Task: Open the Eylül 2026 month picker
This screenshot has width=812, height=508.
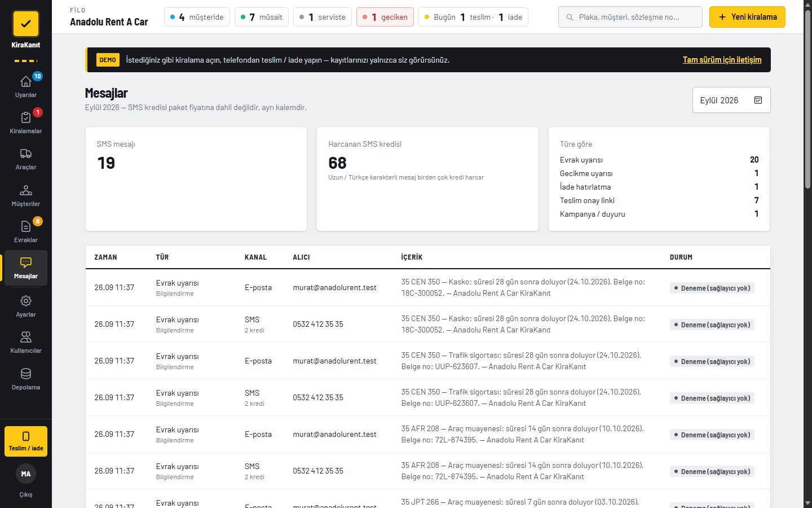Action: click(x=731, y=100)
